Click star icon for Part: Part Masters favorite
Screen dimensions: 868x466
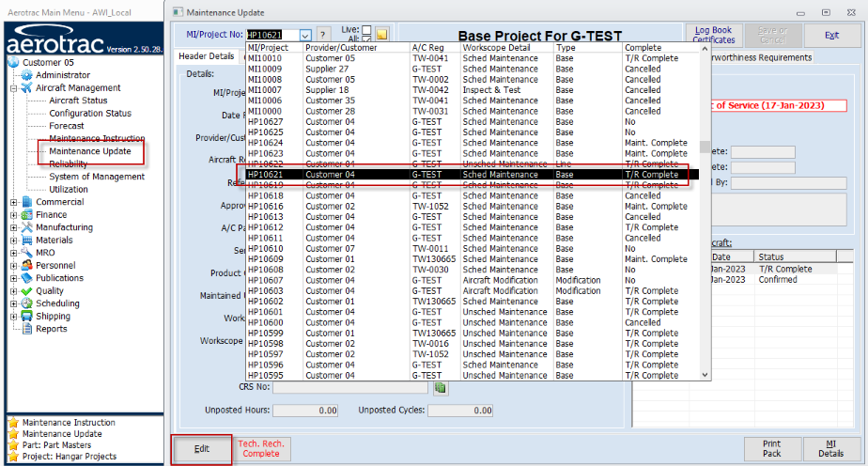point(13,445)
